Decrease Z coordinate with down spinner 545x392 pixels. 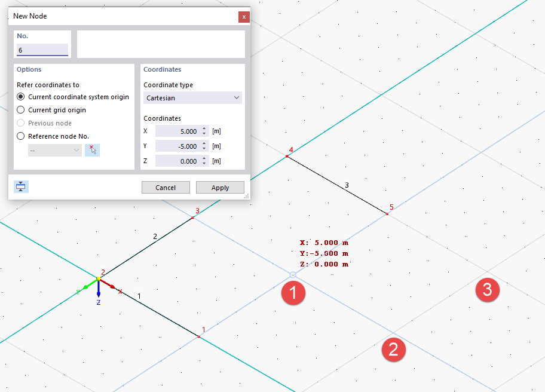pos(204,164)
